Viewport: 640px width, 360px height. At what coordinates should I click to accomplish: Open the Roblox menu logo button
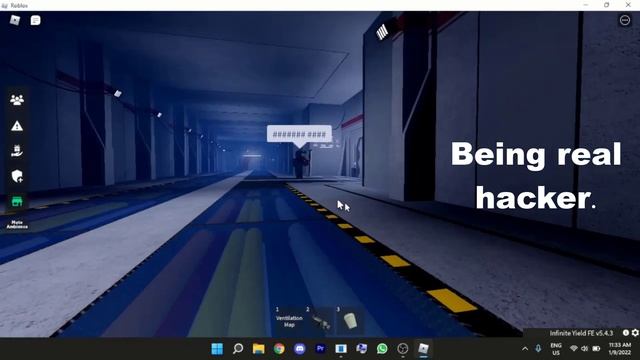click(15, 20)
